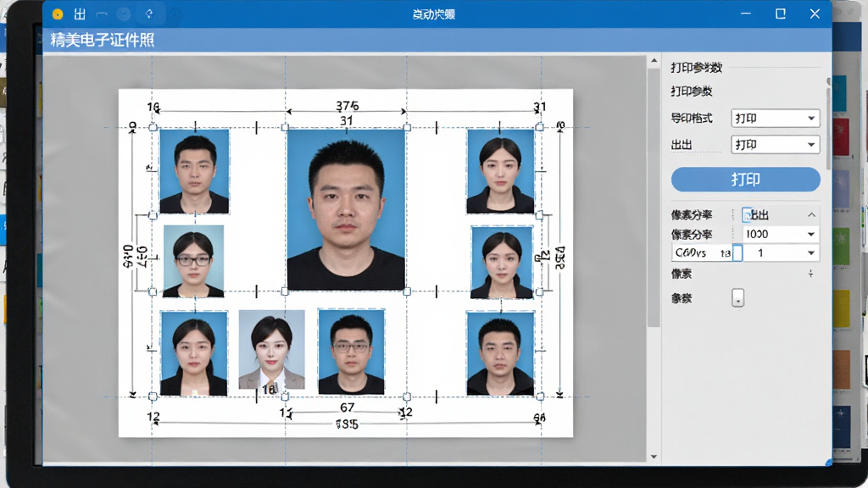Image resolution: width=868 pixels, height=488 pixels.
Task: Toggle the small icon beside 出出 in the section header
Action: coord(747,214)
